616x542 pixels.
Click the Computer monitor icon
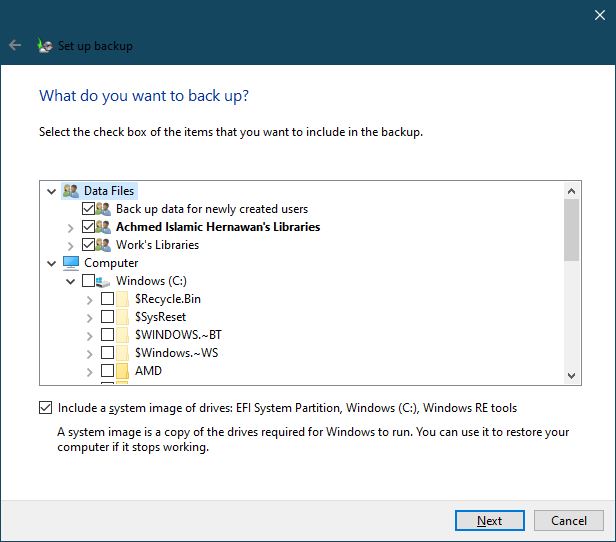[71, 263]
